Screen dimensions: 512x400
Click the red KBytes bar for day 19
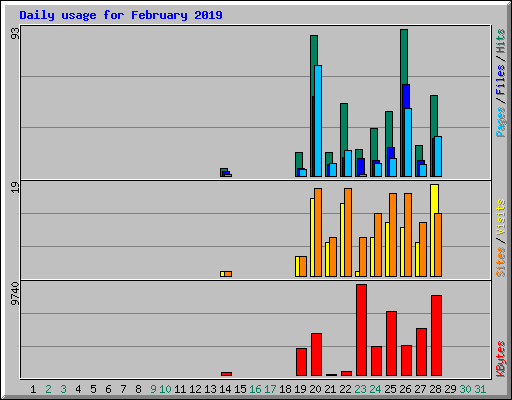(x=301, y=362)
